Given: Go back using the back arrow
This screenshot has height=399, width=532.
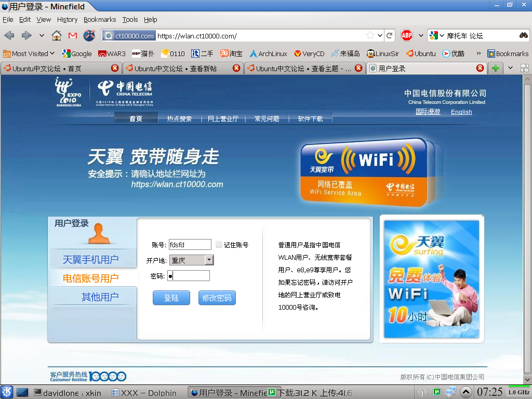Looking at the screenshot, I should coord(9,35).
